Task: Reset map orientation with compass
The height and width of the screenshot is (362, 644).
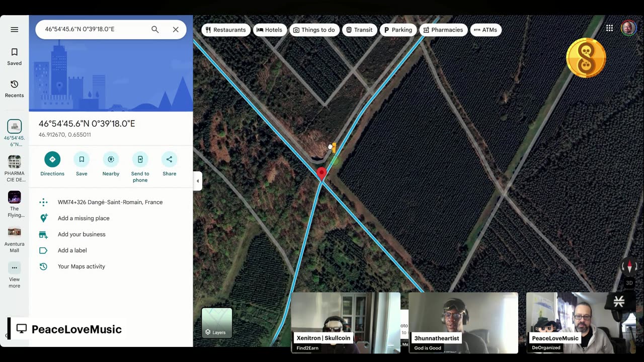Action: (629, 266)
